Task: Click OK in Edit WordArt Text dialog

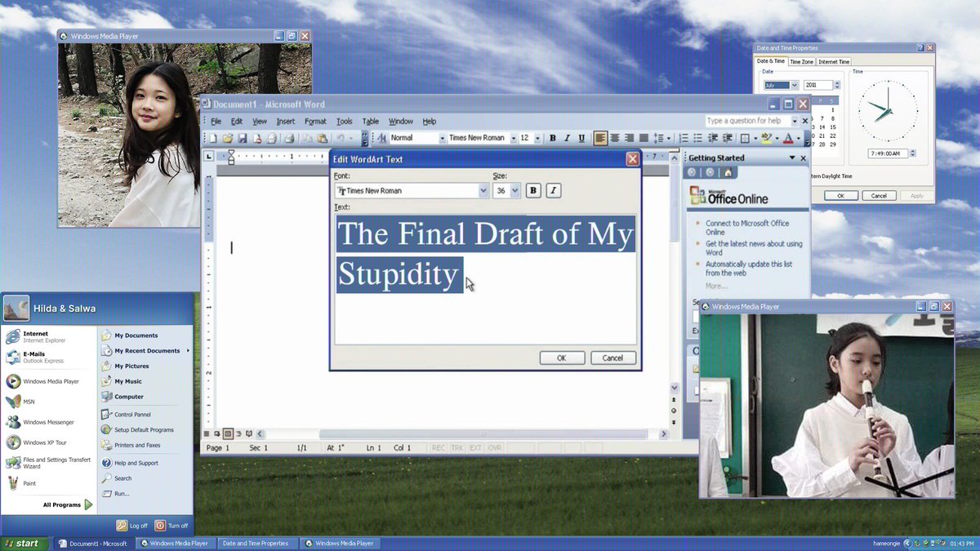Action: pyautogui.click(x=562, y=358)
